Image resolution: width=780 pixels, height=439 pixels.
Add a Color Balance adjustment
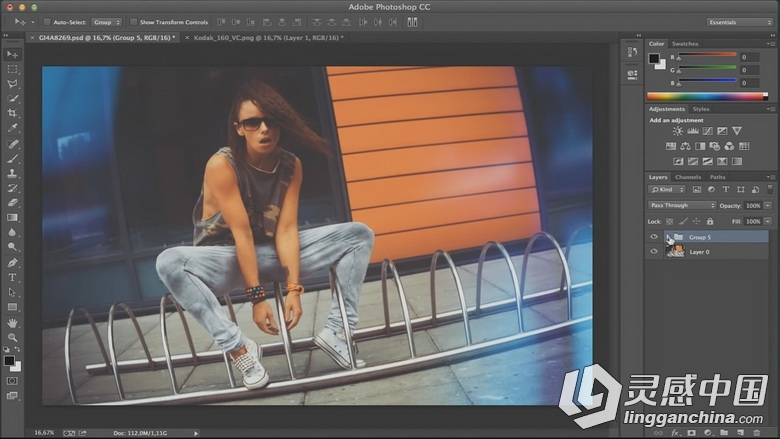685,146
